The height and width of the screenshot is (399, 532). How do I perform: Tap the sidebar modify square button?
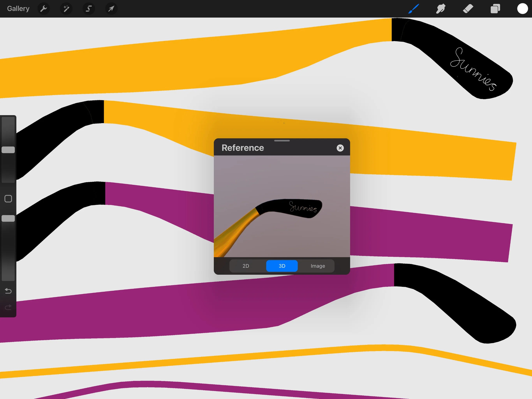tap(8, 199)
